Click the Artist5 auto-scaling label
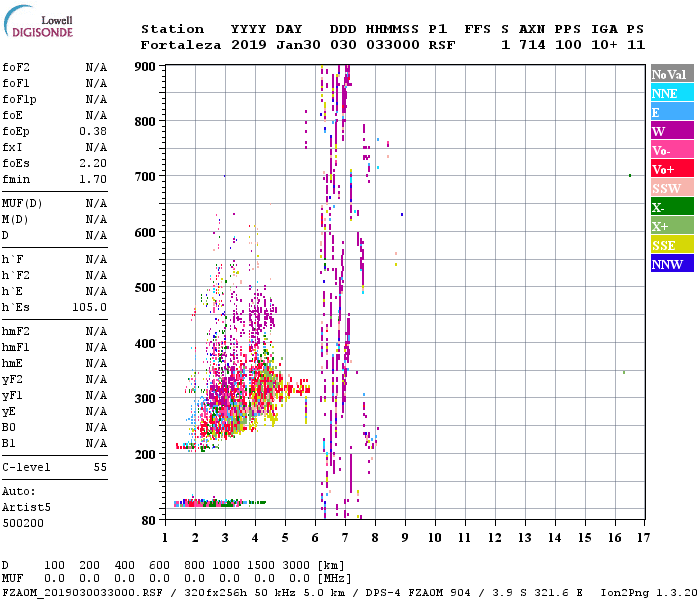Image resolution: width=700 pixels, height=600 pixels. 26,508
